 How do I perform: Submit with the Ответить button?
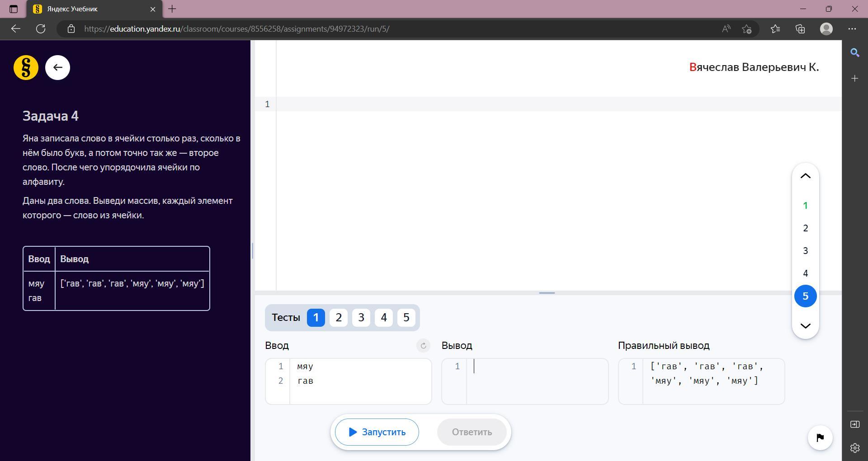472,432
